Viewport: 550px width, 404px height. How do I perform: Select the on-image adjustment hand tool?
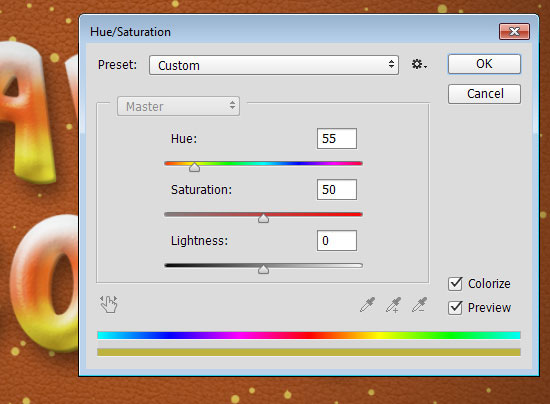click(x=109, y=304)
